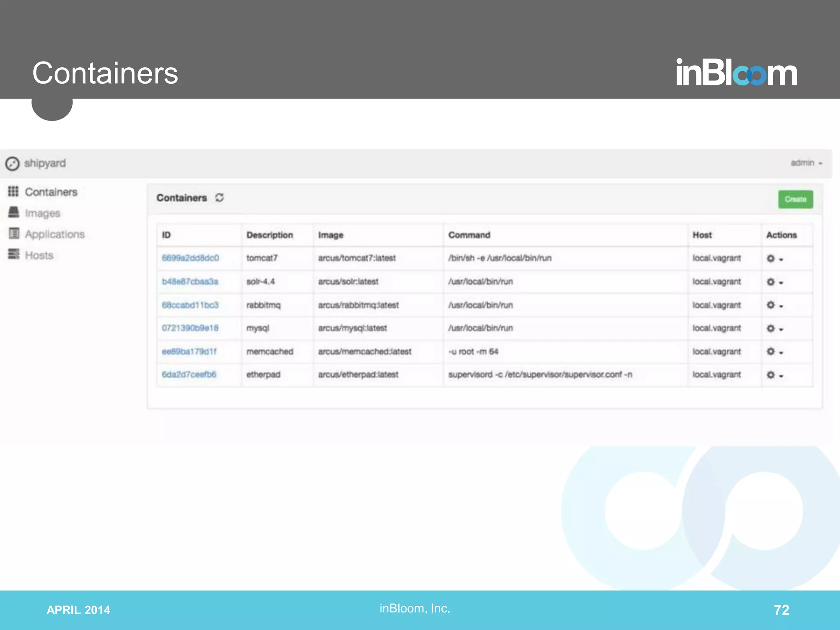Go to the Images section
Image resolution: width=840 pixels, height=630 pixels.
click(42, 213)
